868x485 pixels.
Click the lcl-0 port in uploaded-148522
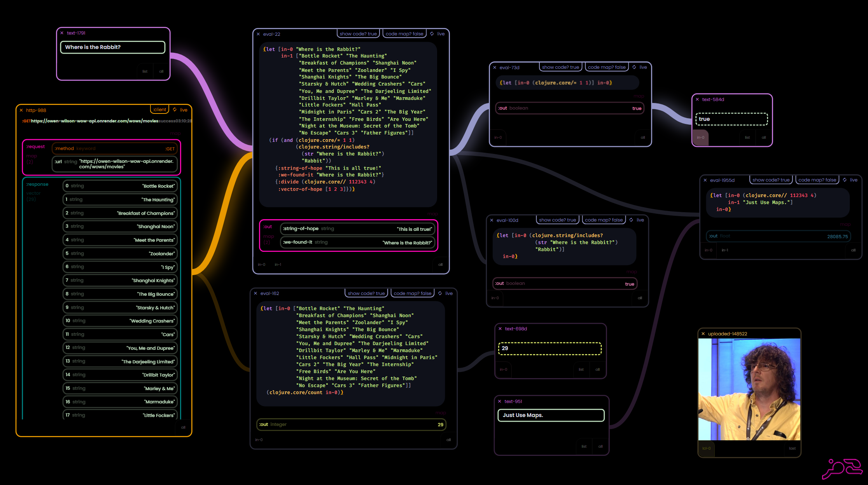[707, 448]
